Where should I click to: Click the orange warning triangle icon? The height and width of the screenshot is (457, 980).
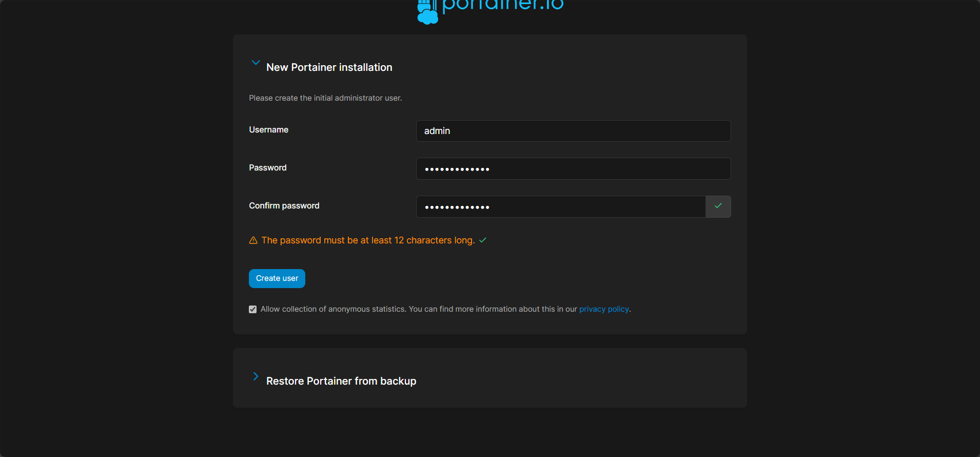253,240
